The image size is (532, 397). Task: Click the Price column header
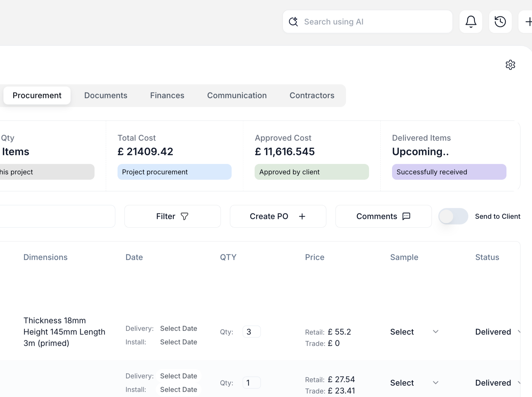click(x=315, y=257)
